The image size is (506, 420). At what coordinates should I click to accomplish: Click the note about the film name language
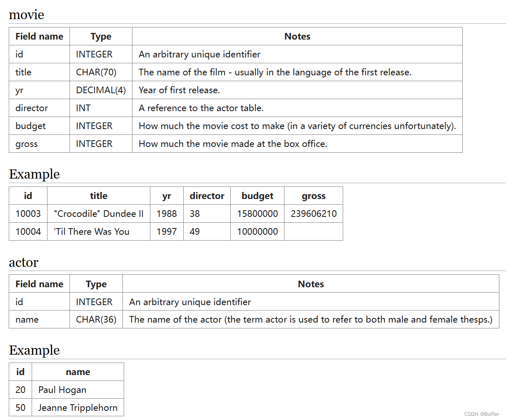tap(275, 72)
